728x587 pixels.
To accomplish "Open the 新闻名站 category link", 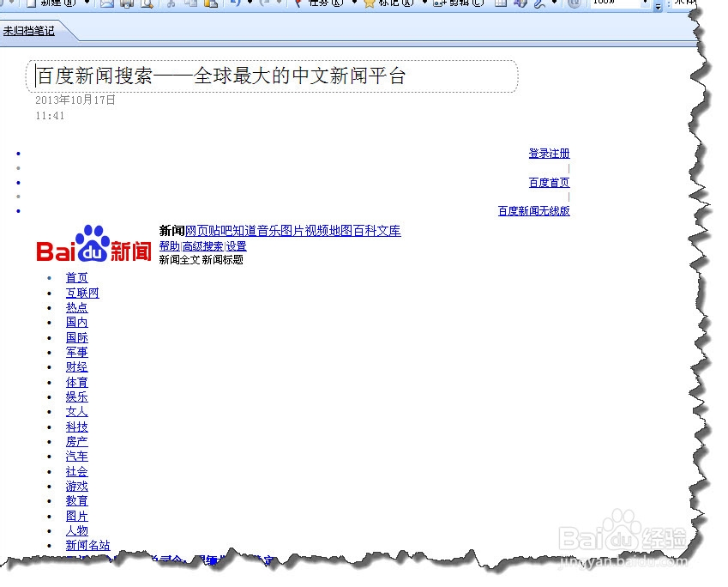I will (87, 546).
